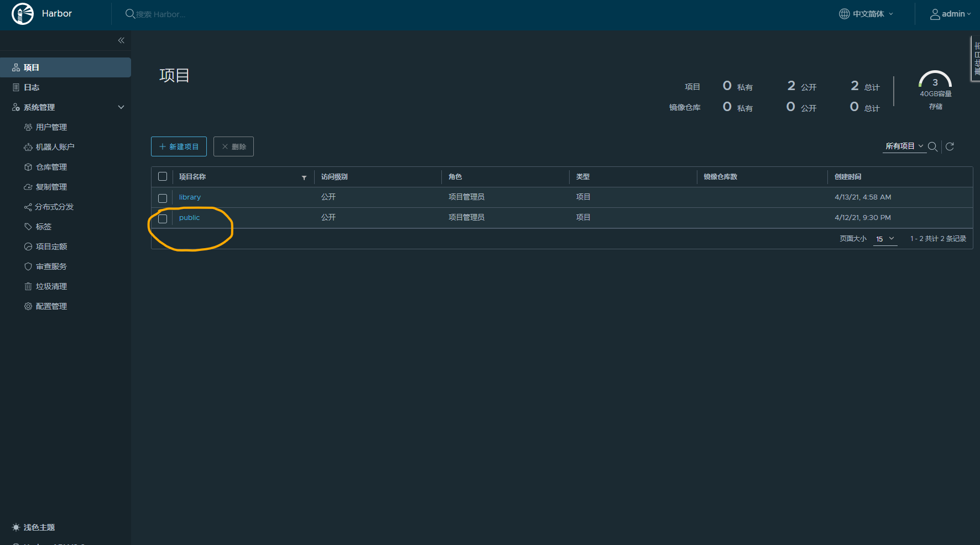Click the 项目定额 gauge icon
This screenshot has width=980, height=545.
click(28, 247)
